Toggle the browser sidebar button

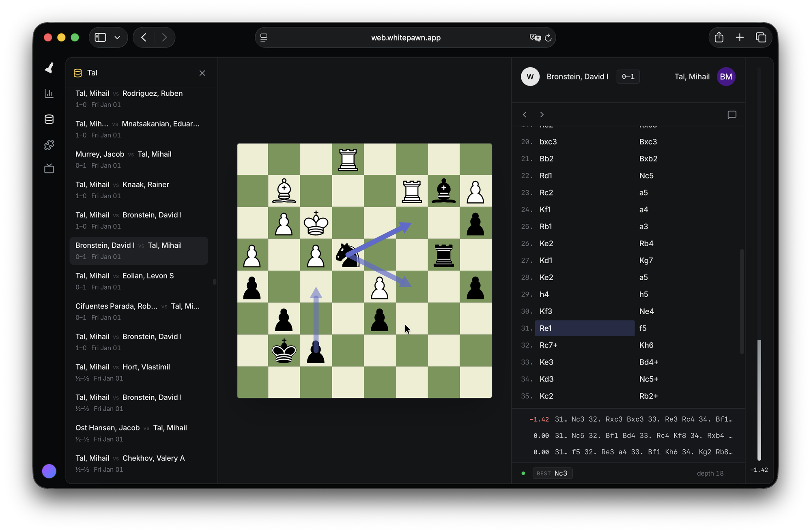pyautogui.click(x=100, y=37)
